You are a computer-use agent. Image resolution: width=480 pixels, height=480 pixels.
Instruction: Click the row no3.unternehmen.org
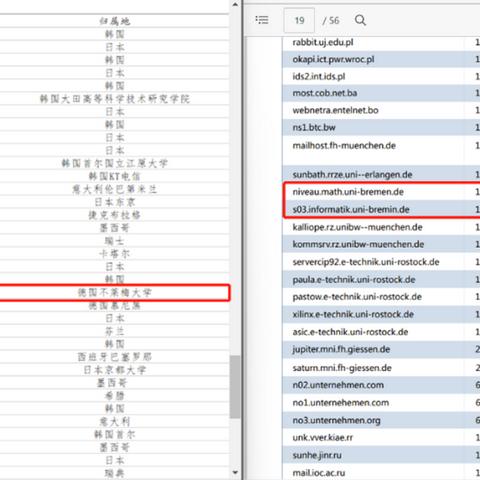pos(381,420)
